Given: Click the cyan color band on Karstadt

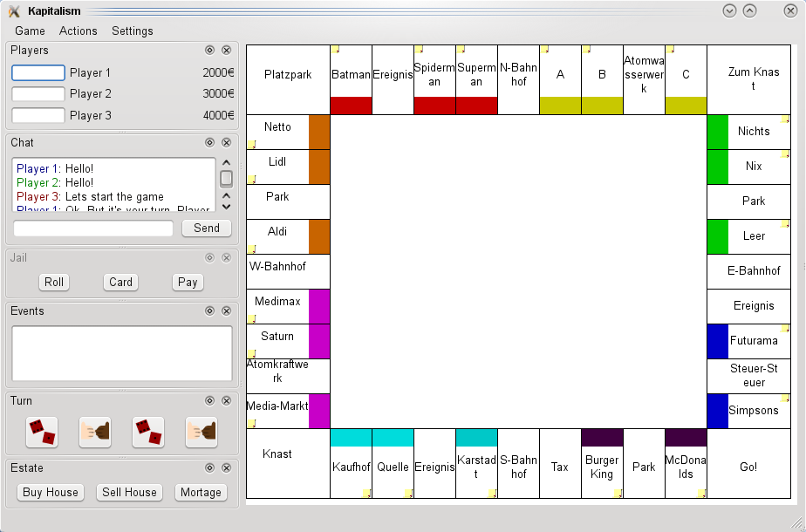Looking at the screenshot, I should click(x=476, y=438).
